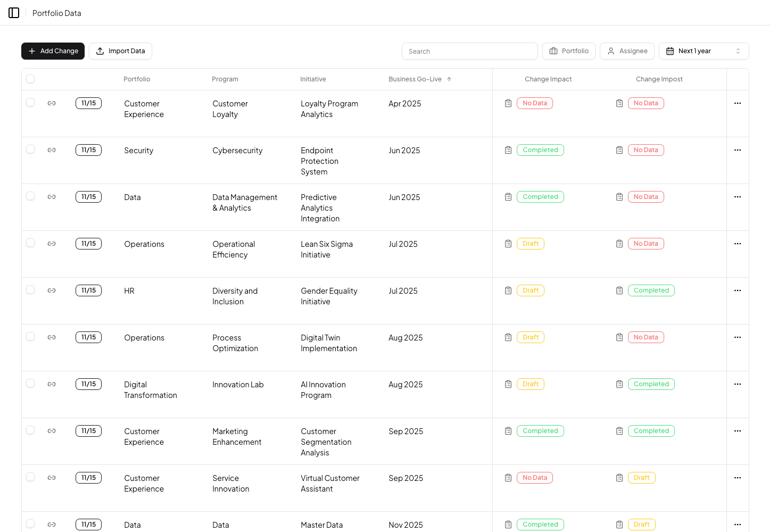Image resolution: width=777 pixels, height=532 pixels.
Task: Select the Portfolio filter briefcase icon
Action: [x=555, y=51]
